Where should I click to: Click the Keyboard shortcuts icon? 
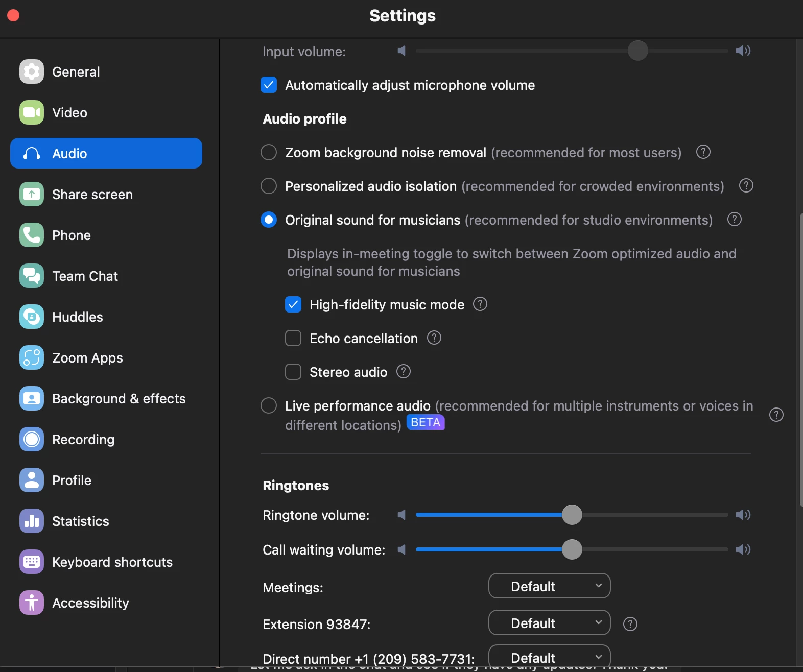coord(32,562)
